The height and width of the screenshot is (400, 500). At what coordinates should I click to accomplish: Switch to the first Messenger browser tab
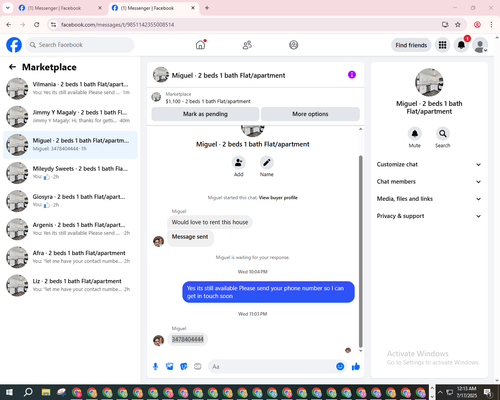click(x=60, y=8)
